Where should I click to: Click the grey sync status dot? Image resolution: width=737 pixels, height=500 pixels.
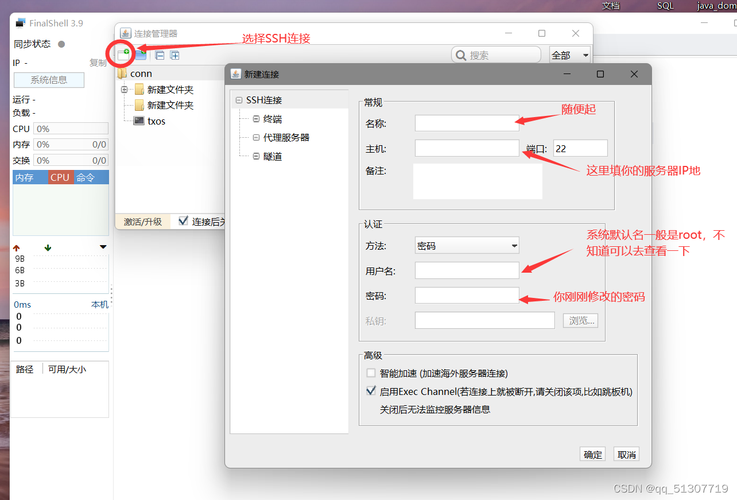61,44
